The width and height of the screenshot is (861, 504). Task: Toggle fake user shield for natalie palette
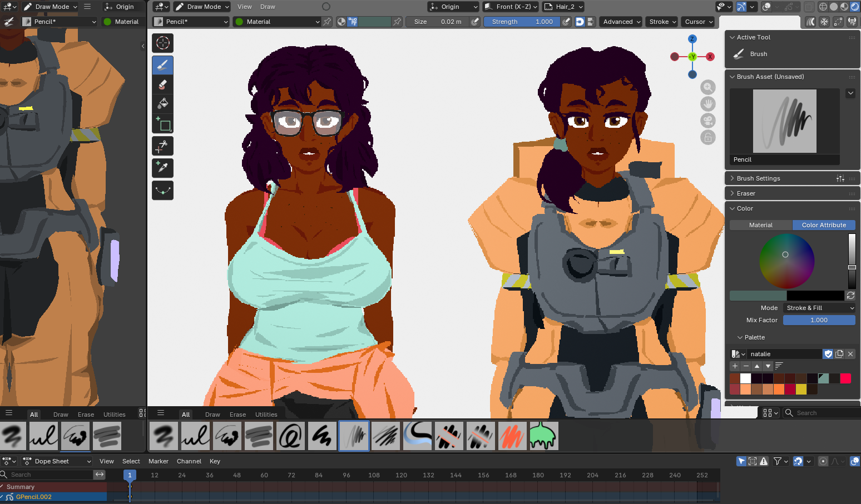coord(828,354)
